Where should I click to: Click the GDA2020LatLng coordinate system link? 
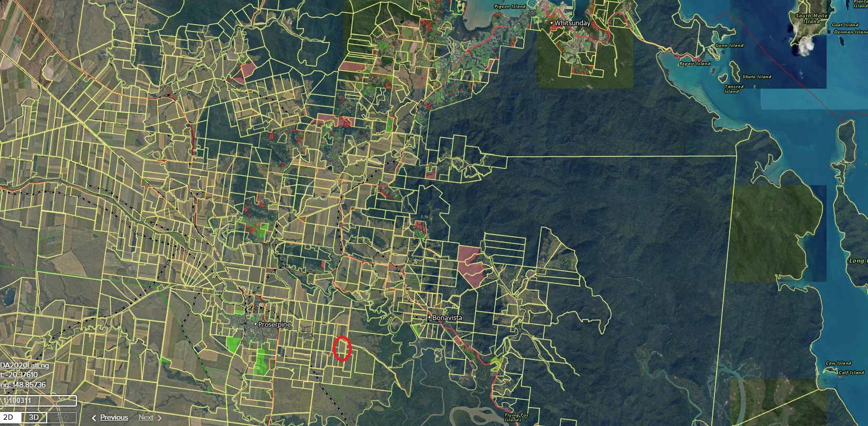click(24, 366)
